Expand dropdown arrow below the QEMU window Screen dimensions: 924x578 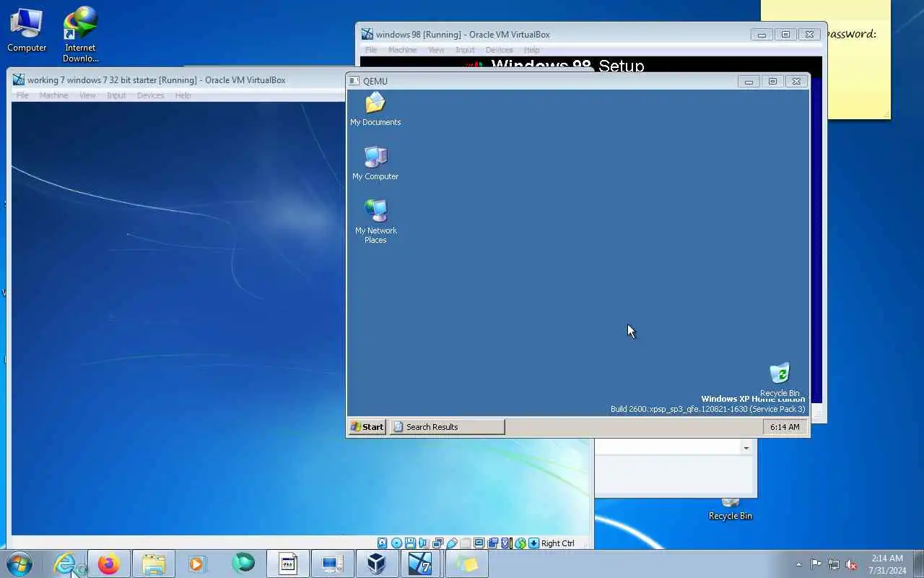pos(746,448)
